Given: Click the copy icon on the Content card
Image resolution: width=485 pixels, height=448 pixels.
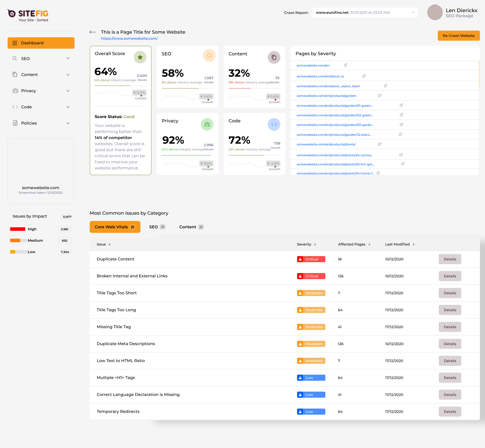Looking at the screenshot, I should [274, 57].
